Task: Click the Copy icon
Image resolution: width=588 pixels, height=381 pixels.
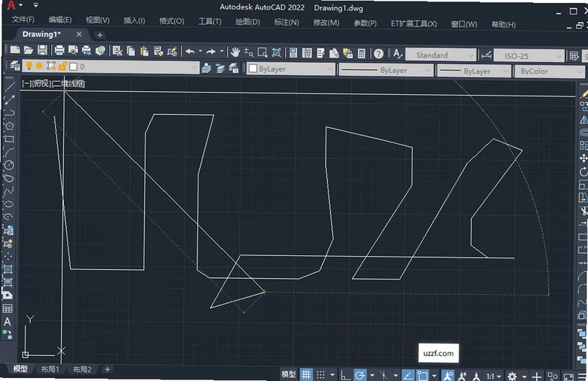Action: 131,51
